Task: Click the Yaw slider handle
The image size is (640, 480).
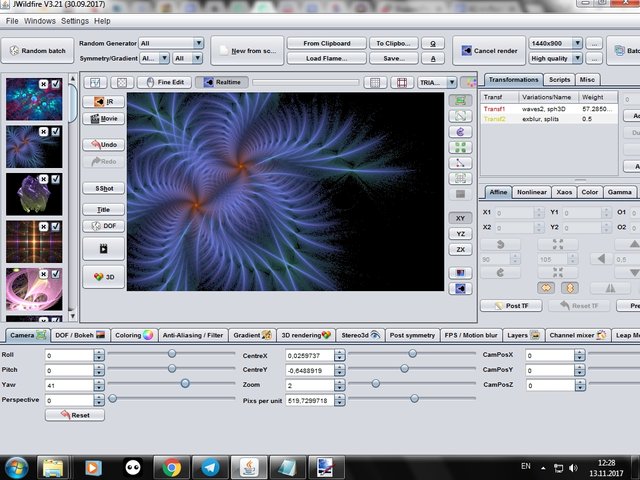Action: 185,383
